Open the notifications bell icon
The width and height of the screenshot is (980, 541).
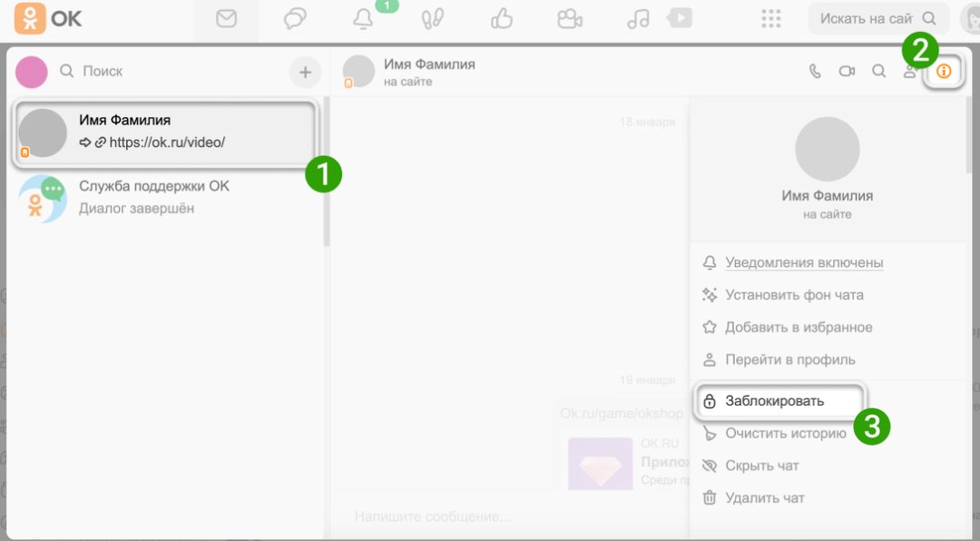364,19
